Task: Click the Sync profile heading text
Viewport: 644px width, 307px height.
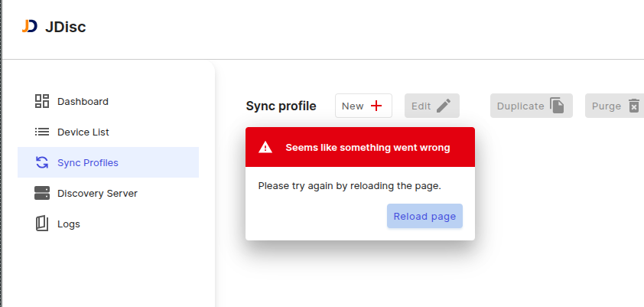Action: point(281,106)
